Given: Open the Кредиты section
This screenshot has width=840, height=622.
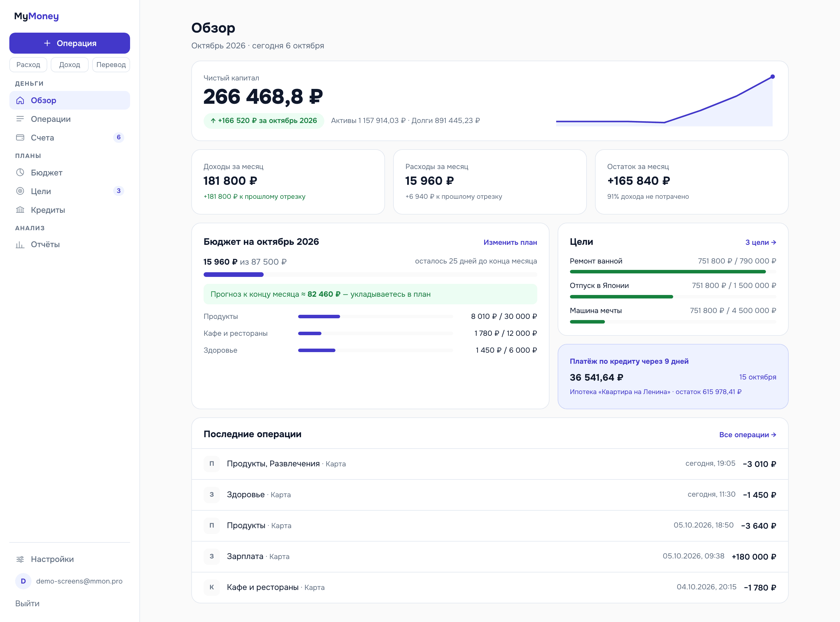Looking at the screenshot, I should pyautogui.click(x=70, y=210).
